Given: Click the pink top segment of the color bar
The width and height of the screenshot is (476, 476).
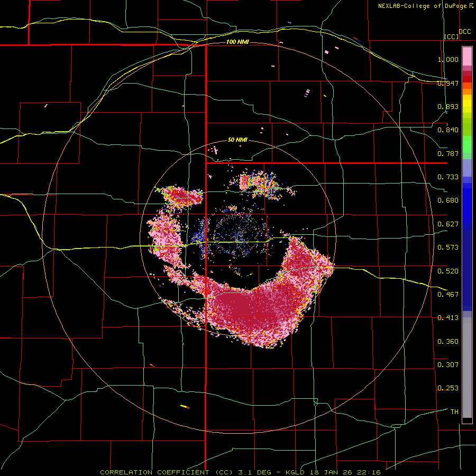Looking at the screenshot, I should click(x=467, y=56).
